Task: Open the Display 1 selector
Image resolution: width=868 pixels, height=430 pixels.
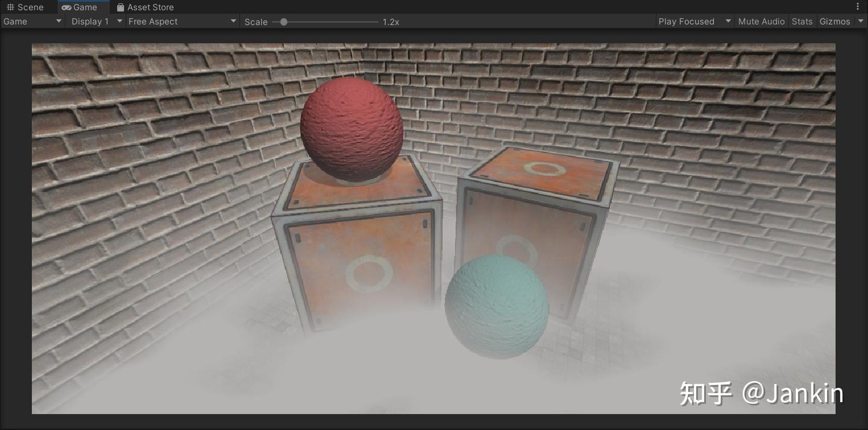Action: [90, 21]
